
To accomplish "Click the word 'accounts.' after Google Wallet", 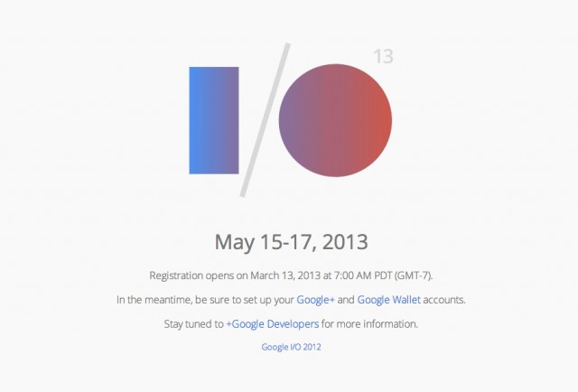I will pos(444,300).
